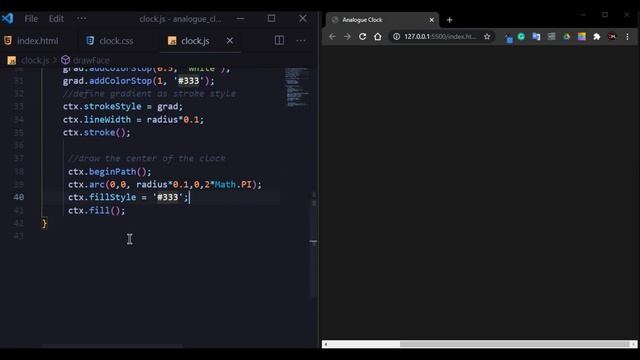Viewport: 640px width, 360px height.
Task: Click the ctx.arc call on line 39
Action: (165, 184)
